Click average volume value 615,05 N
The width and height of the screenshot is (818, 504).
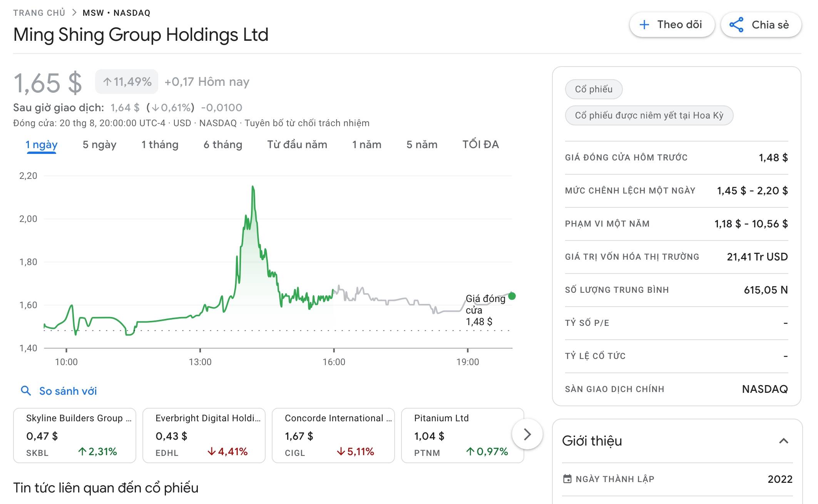pyautogui.click(x=766, y=290)
